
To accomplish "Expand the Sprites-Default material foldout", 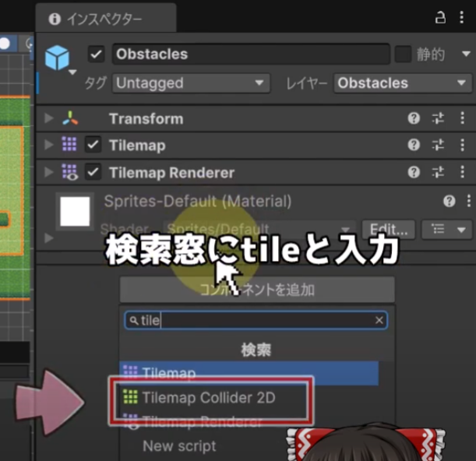I will (x=48, y=238).
